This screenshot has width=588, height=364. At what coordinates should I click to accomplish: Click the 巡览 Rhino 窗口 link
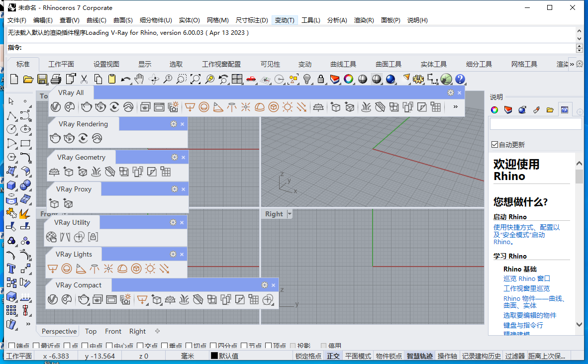tap(526, 278)
